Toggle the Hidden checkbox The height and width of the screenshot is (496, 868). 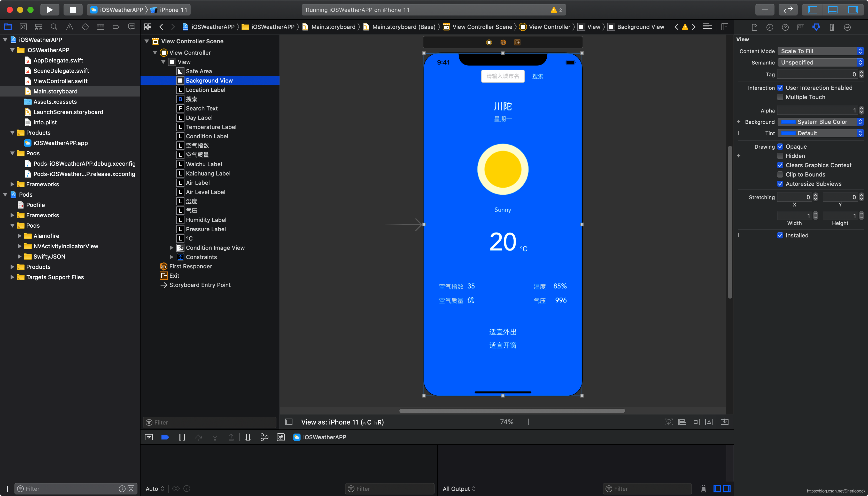780,156
